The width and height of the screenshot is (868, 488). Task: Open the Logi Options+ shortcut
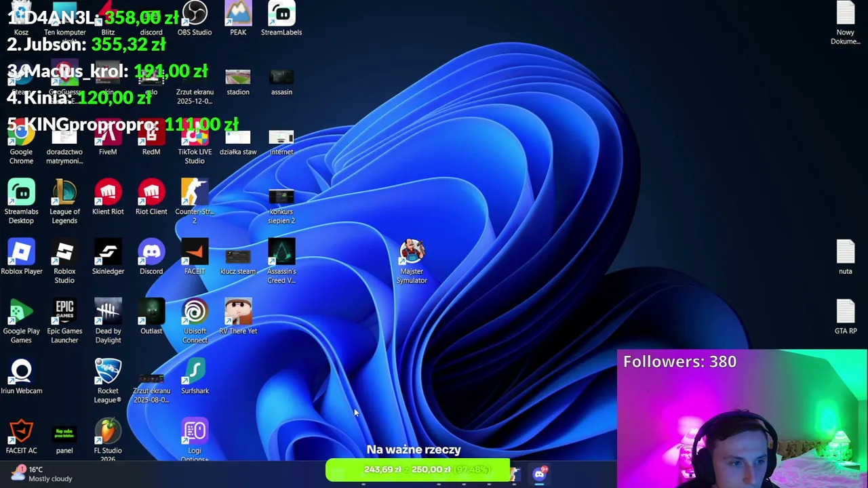[x=195, y=440]
